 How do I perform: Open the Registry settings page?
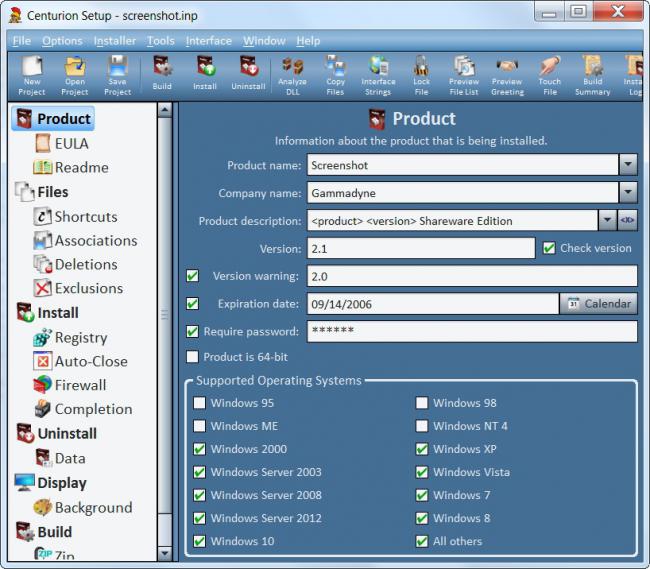click(70, 338)
